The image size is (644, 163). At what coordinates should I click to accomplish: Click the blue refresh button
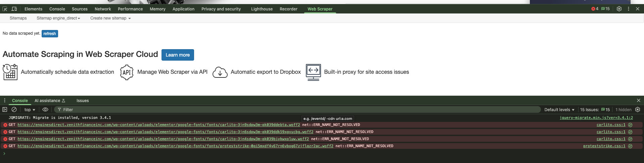pyautogui.click(x=50, y=34)
